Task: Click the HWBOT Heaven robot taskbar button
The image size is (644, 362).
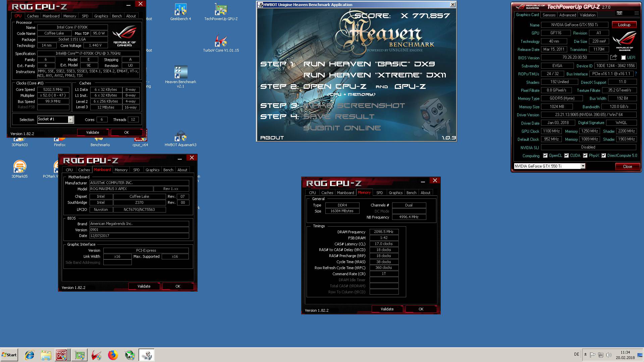Action: [147, 355]
